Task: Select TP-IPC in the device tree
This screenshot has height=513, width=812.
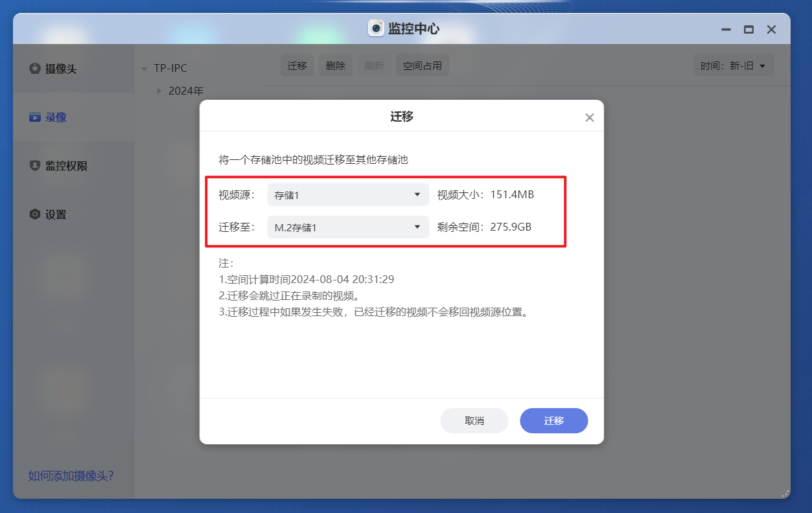Action: click(x=170, y=67)
